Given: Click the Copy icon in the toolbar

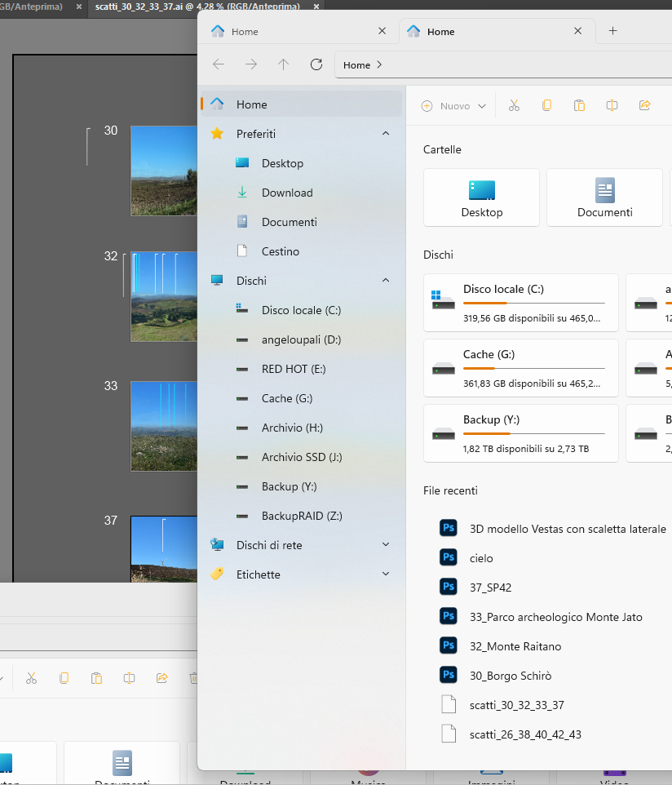Looking at the screenshot, I should pos(546,105).
